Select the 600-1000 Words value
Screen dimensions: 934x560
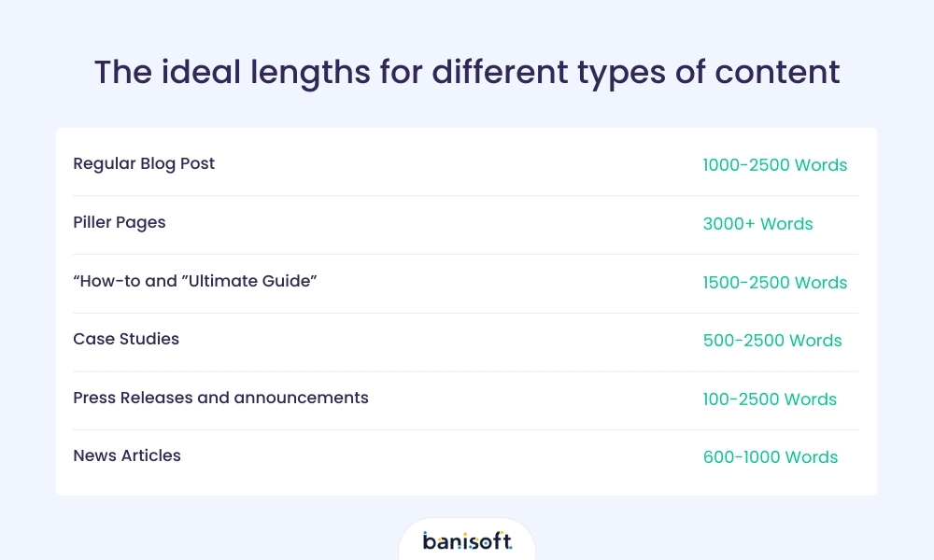click(771, 457)
